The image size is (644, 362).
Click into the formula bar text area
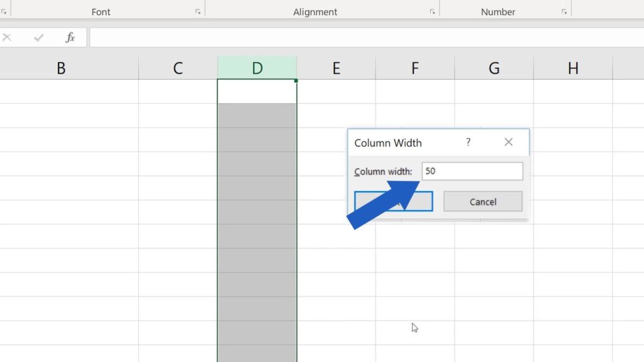pyautogui.click(x=365, y=38)
